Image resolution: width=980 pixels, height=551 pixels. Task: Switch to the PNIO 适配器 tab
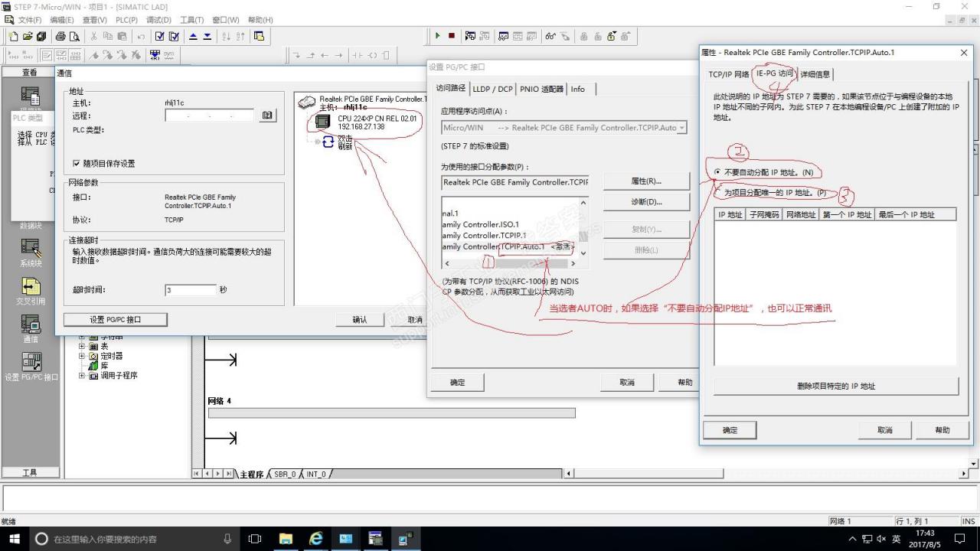[541, 89]
